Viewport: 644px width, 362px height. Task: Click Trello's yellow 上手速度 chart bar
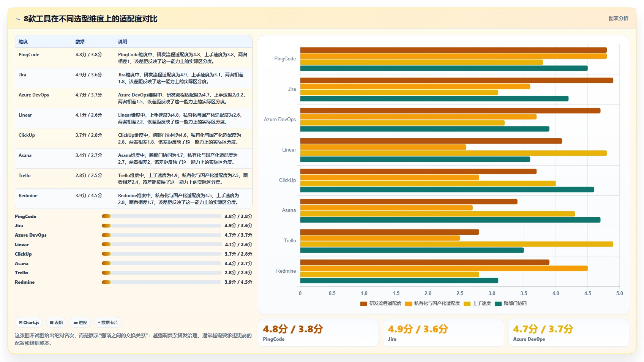(x=456, y=244)
